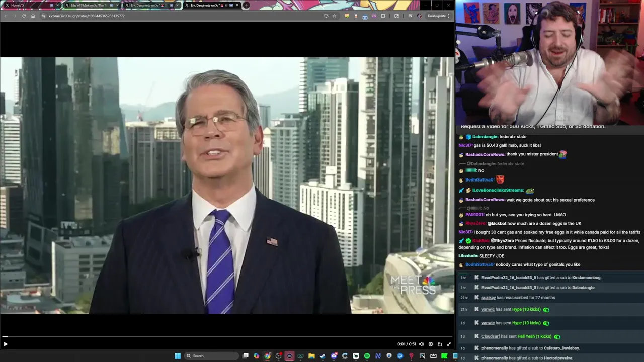
Task: Open Google Chrome on the taskbar
Action: pos(268,356)
